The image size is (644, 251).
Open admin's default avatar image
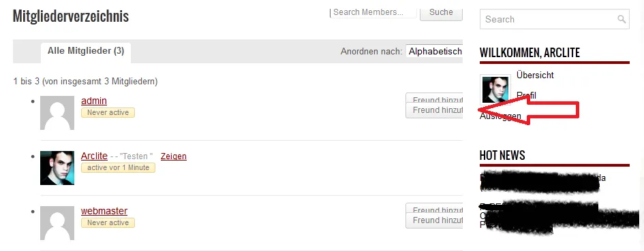[57, 113]
